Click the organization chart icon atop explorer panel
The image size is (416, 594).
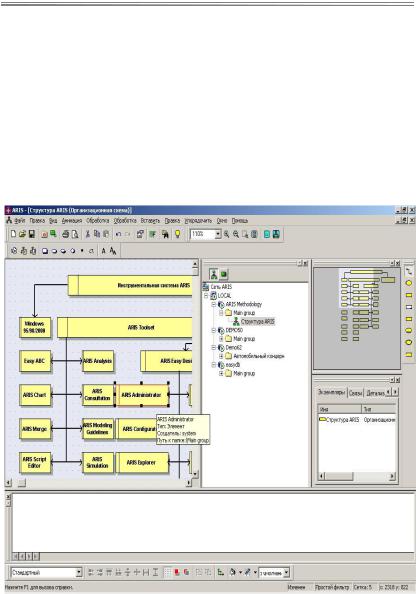[214, 274]
